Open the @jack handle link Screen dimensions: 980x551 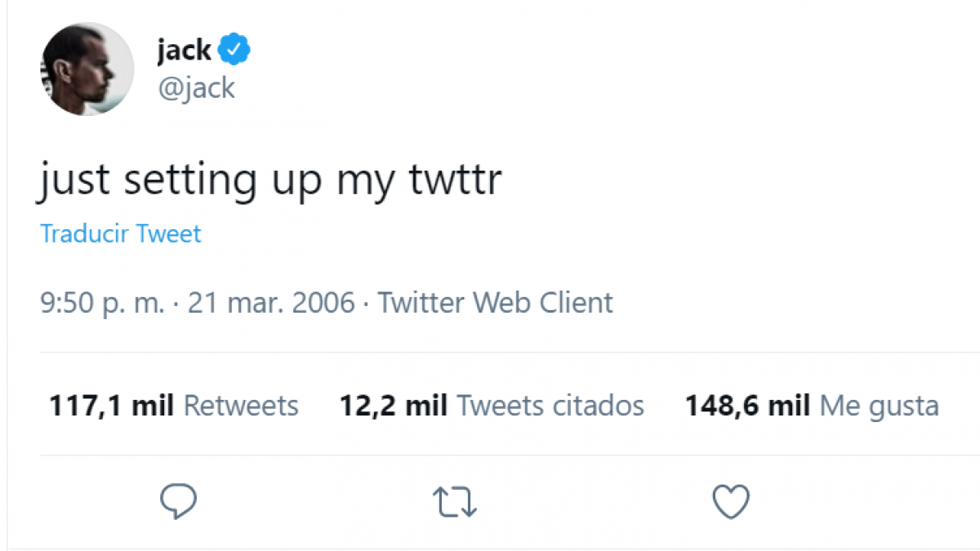pos(196,87)
